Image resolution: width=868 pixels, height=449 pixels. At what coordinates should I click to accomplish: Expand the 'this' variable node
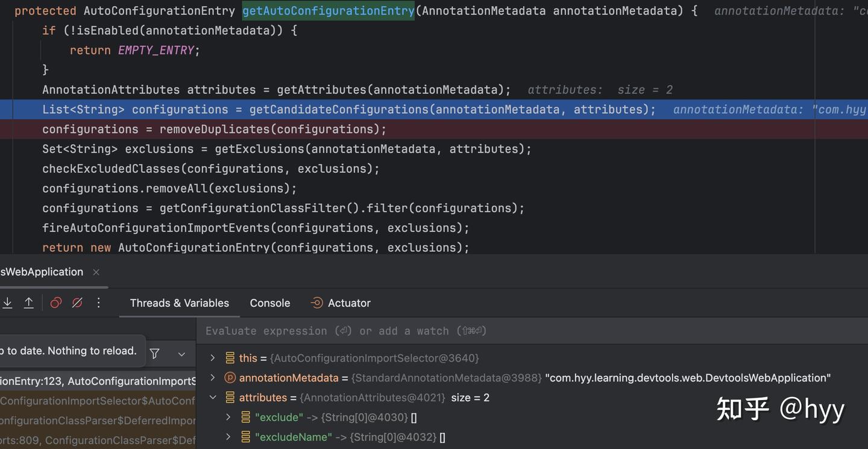click(212, 358)
